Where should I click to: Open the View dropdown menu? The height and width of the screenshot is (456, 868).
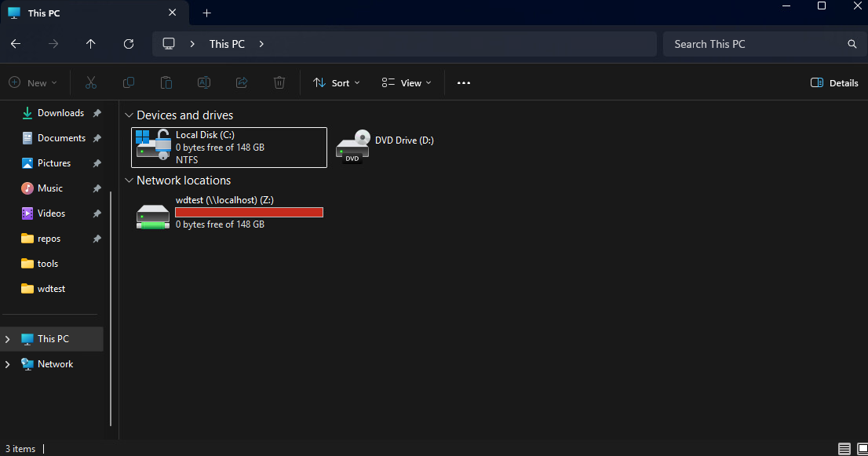[x=407, y=83]
